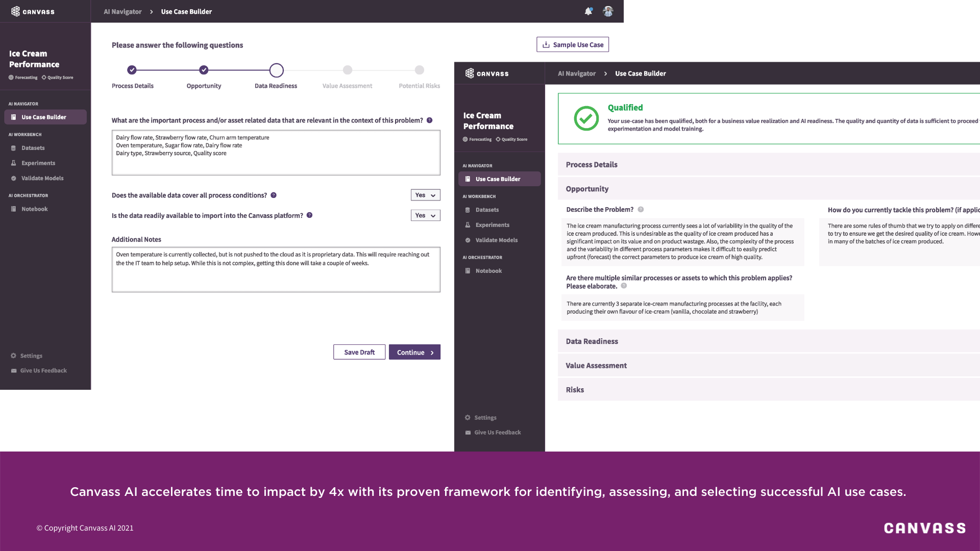Screen dimensions: 980x551
Task: Click Validate Models icon in left sidebar
Action: tap(14, 179)
